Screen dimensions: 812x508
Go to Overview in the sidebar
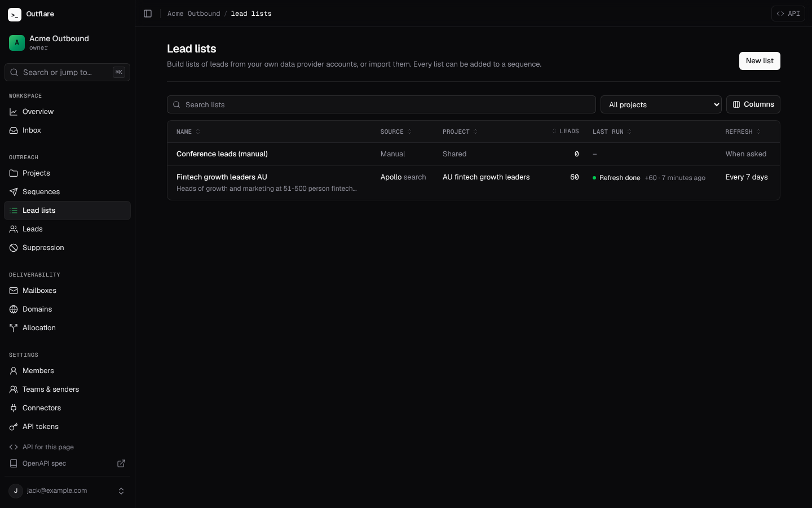68,112
